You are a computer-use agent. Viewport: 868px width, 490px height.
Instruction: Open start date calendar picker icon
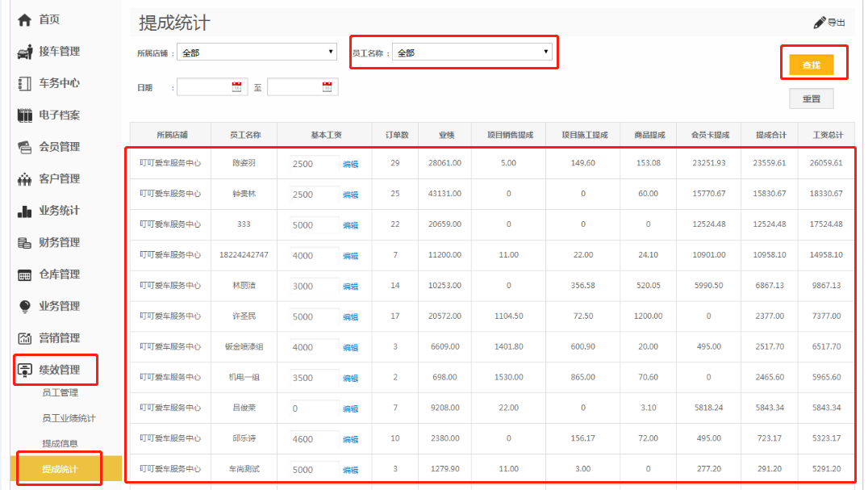tap(236, 87)
